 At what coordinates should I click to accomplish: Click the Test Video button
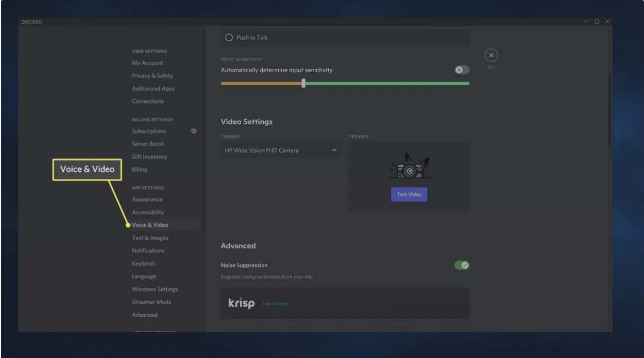(409, 194)
